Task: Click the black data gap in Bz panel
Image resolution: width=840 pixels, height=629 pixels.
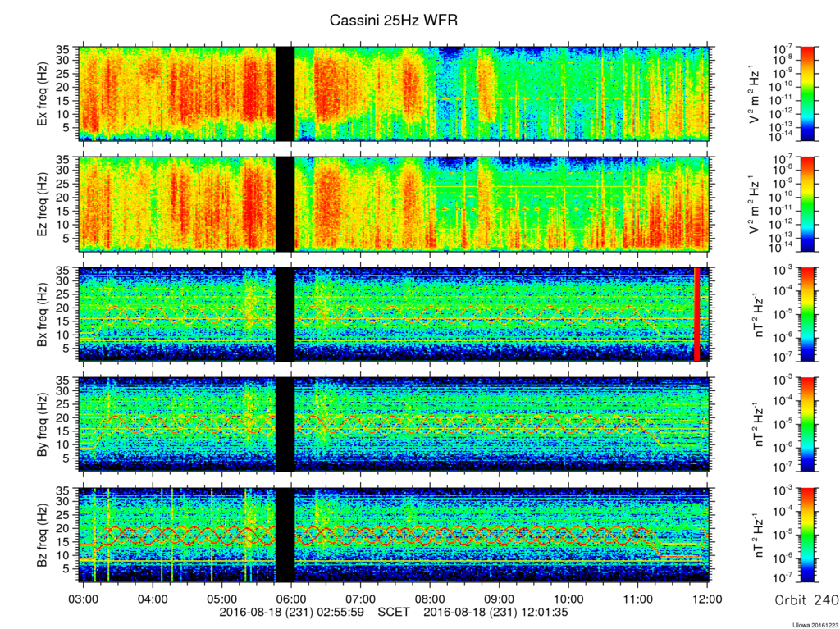Action: click(x=285, y=535)
